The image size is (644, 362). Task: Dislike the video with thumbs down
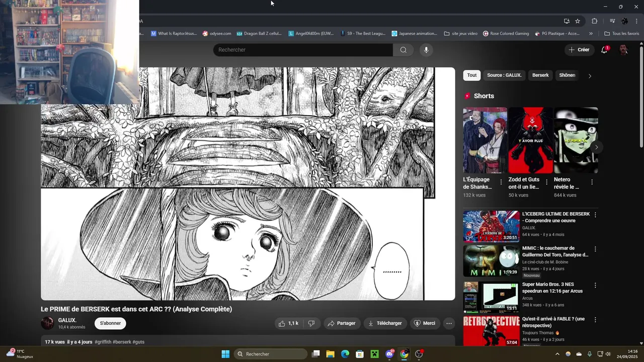(311, 323)
